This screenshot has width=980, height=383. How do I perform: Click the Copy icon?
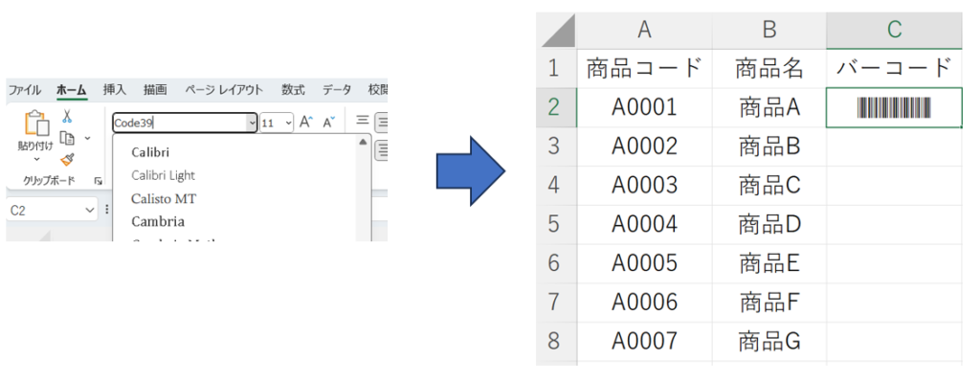67,138
